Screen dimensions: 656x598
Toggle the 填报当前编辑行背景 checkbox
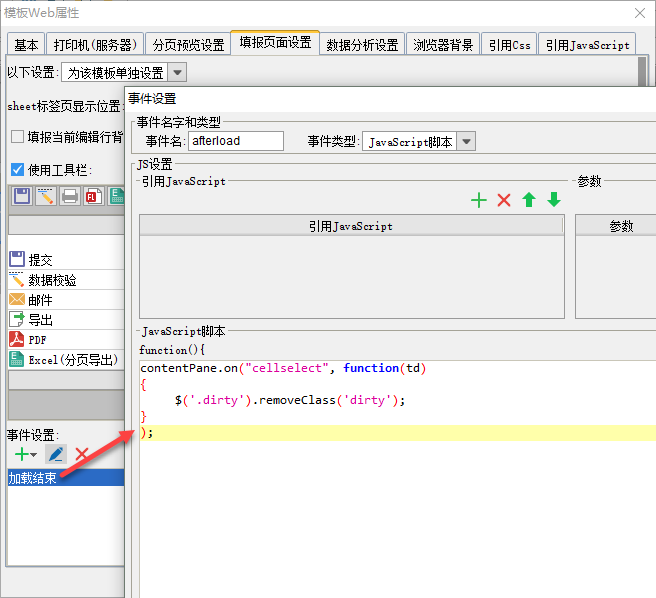point(17,136)
